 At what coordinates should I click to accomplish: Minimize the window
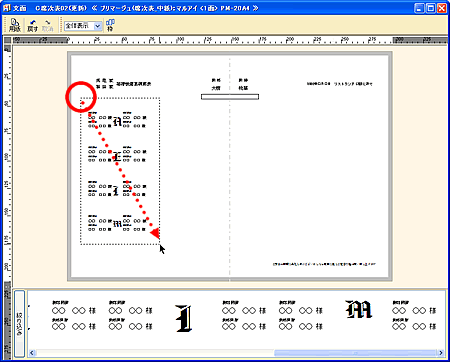(419, 8)
